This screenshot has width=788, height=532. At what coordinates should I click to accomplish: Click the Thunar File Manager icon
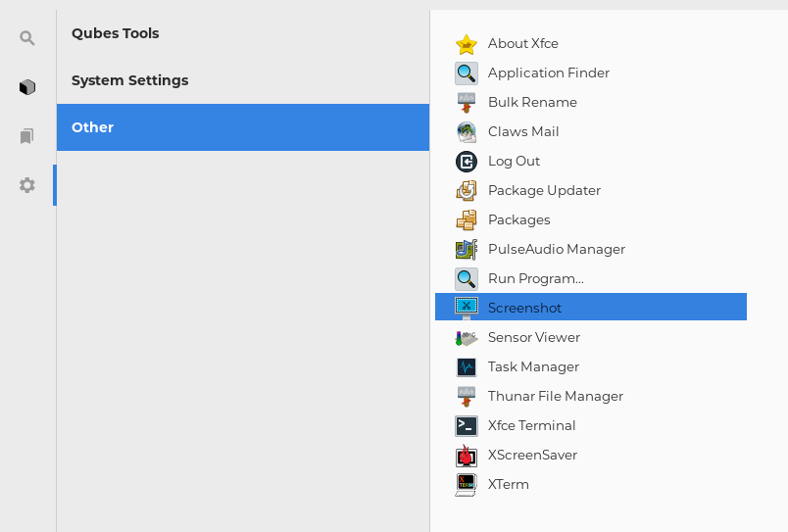point(467,397)
